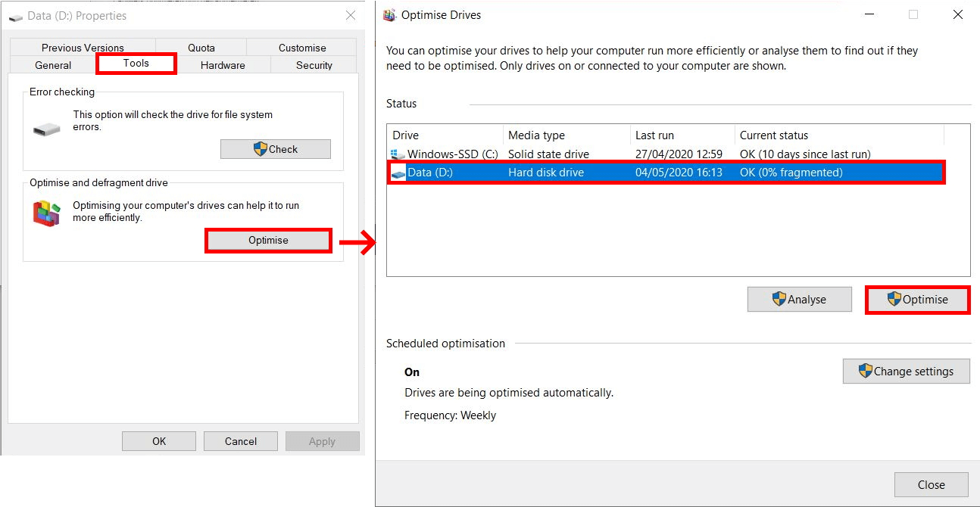Sort by the Current status column header
This screenshot has height=507, width=980.
(839, 135)
